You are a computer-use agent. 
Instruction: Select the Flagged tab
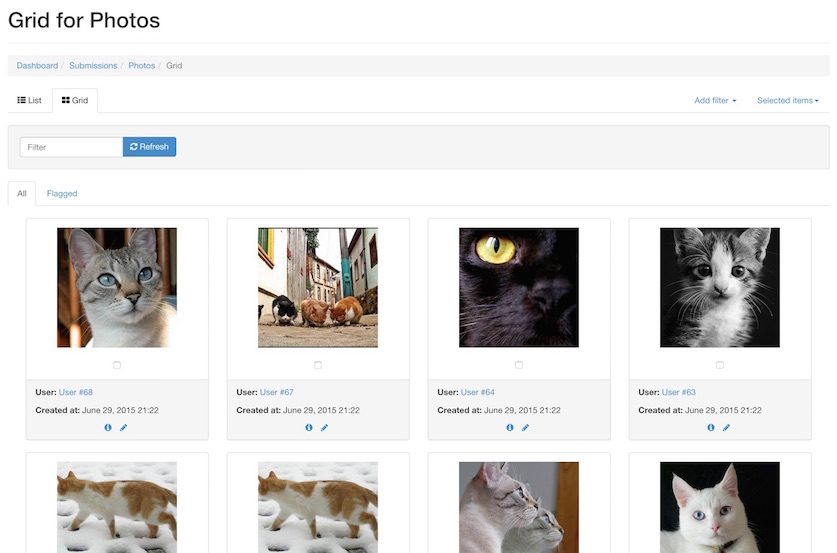click(62, 194)
